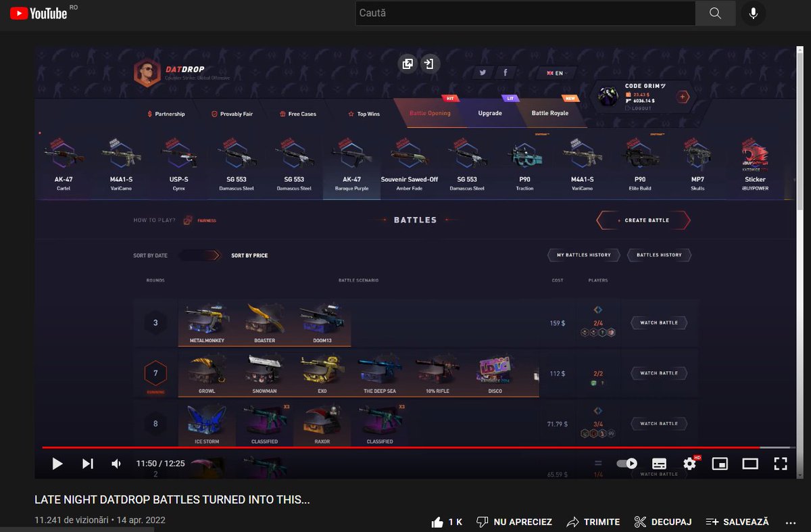This screenshot has width=811, height=532.
Task: Switch to miniplayer mode
Action: coord(720,464)
